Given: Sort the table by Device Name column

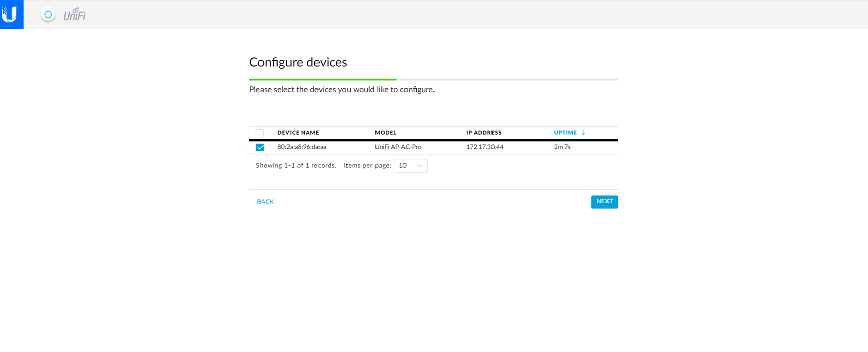Looking at the screenshot, I should 298,133.
